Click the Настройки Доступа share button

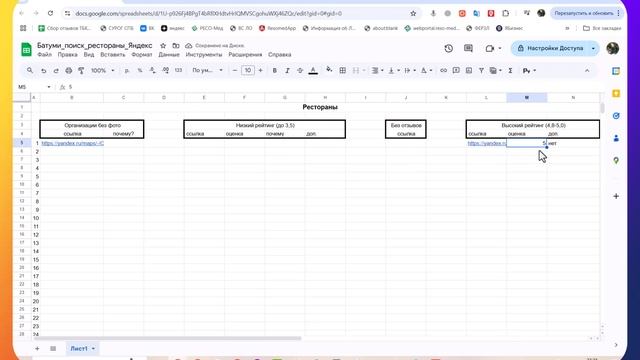(x=550, y=49)
